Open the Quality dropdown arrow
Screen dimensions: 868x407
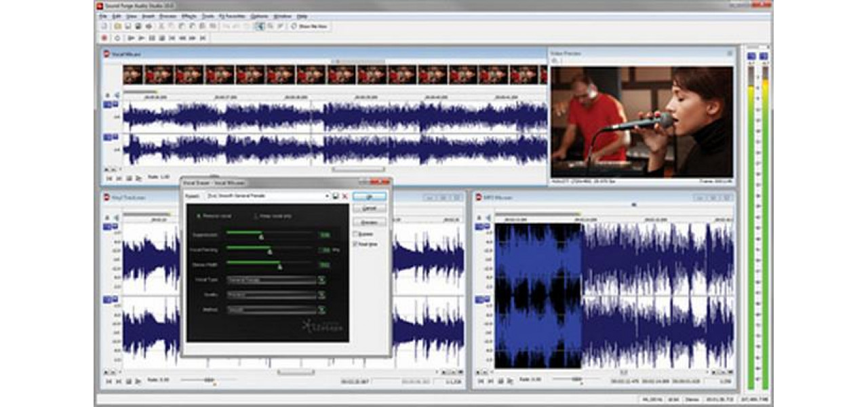pyautogui.click(x=322, y=295)
